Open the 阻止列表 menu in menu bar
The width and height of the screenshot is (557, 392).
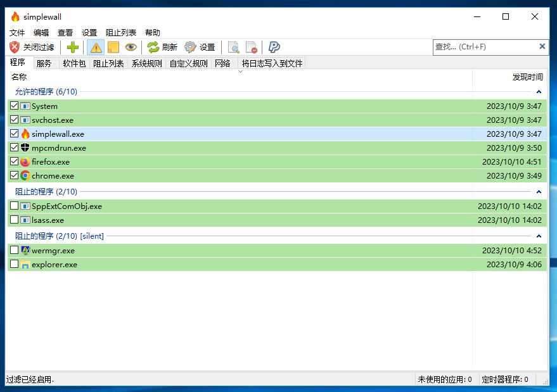pos(120,32)
